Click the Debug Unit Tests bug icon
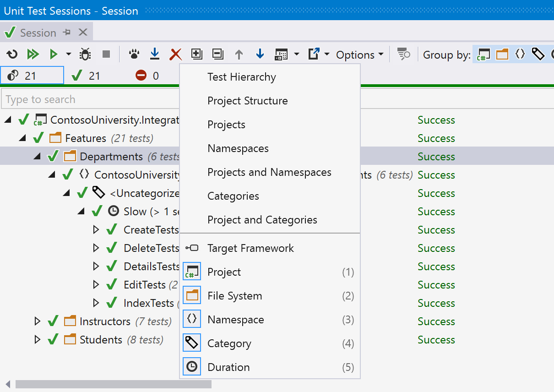The image size is (554, 392). (x=85, y=54)
